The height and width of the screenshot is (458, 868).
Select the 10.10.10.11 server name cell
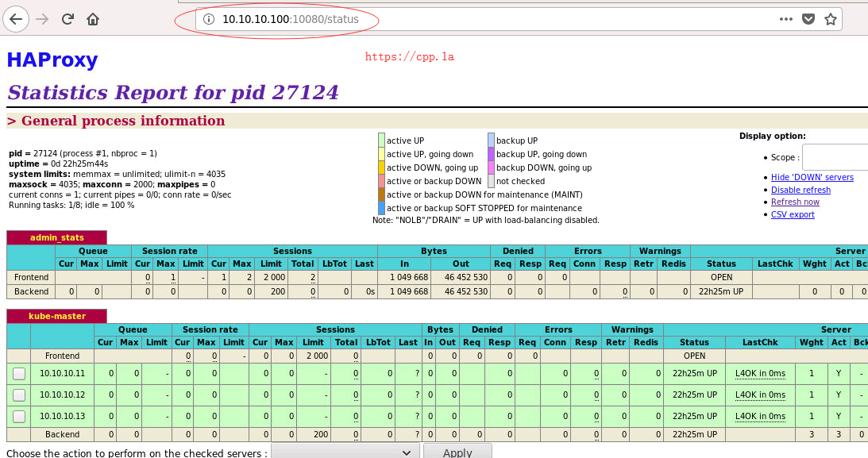pyautogui.click(x=62, y=373)
